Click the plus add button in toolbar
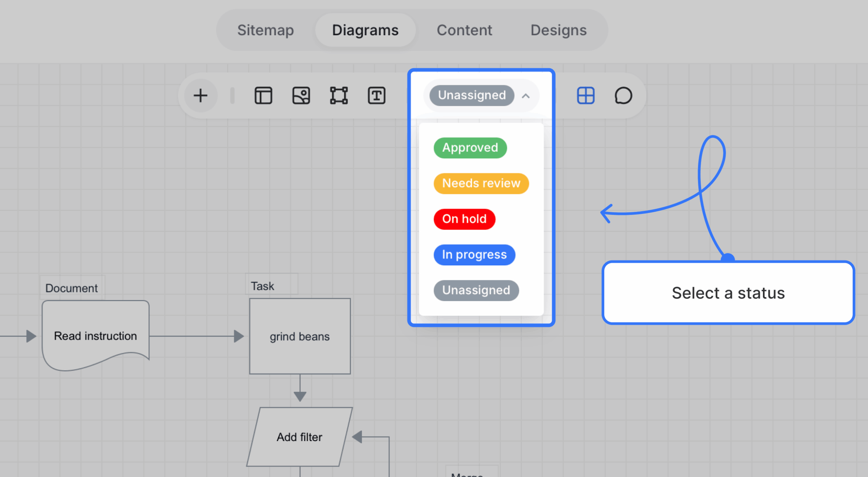 [200, 96]
